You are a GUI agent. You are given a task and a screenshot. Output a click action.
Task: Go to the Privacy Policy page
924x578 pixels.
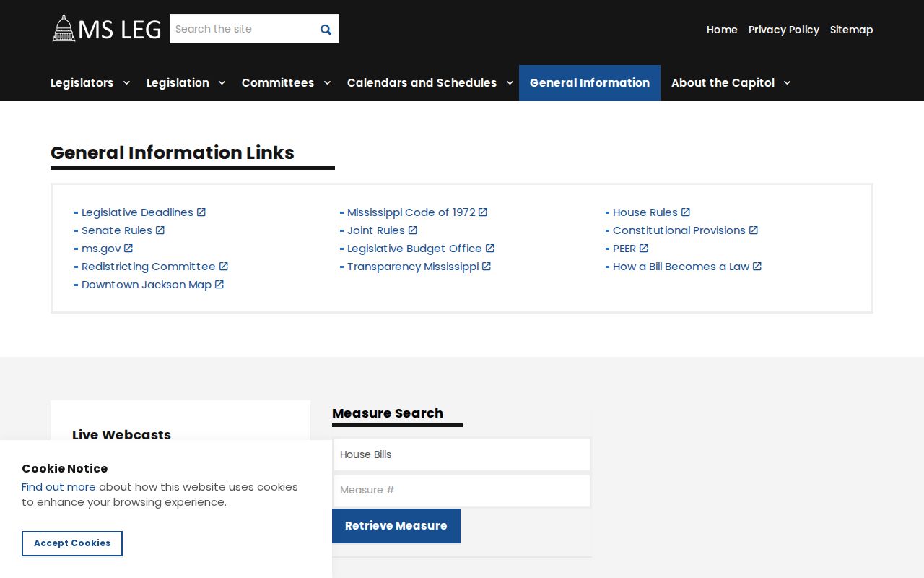point(784,30)
